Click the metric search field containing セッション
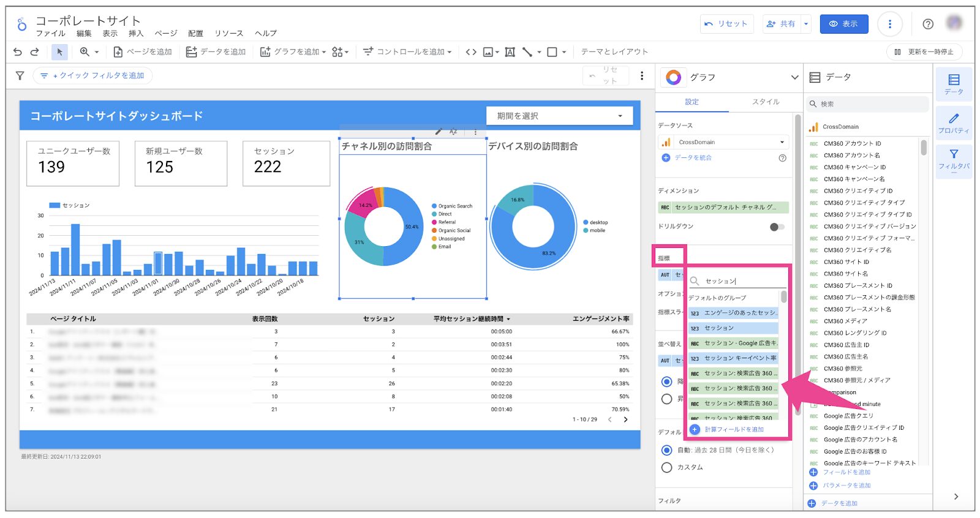 [737, 281]
